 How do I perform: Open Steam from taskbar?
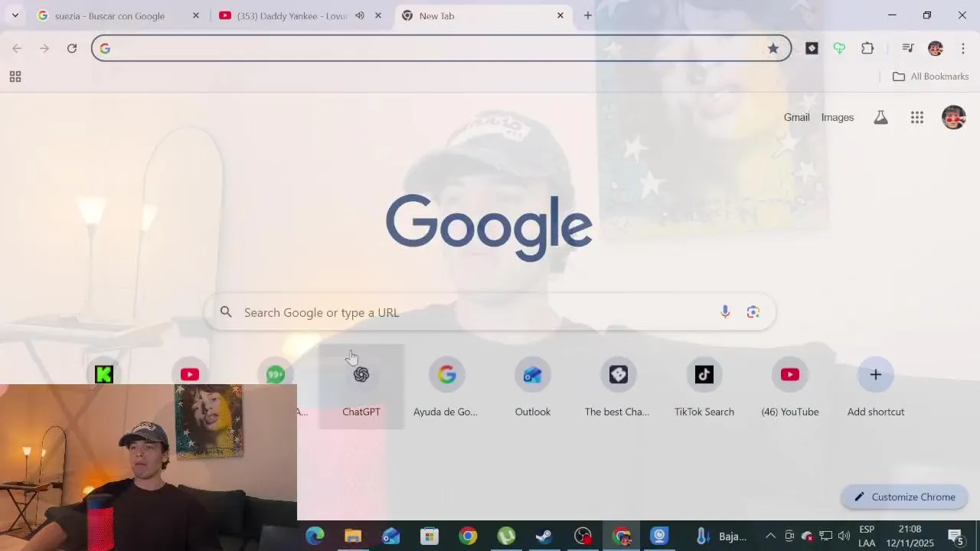click(544, 536)
